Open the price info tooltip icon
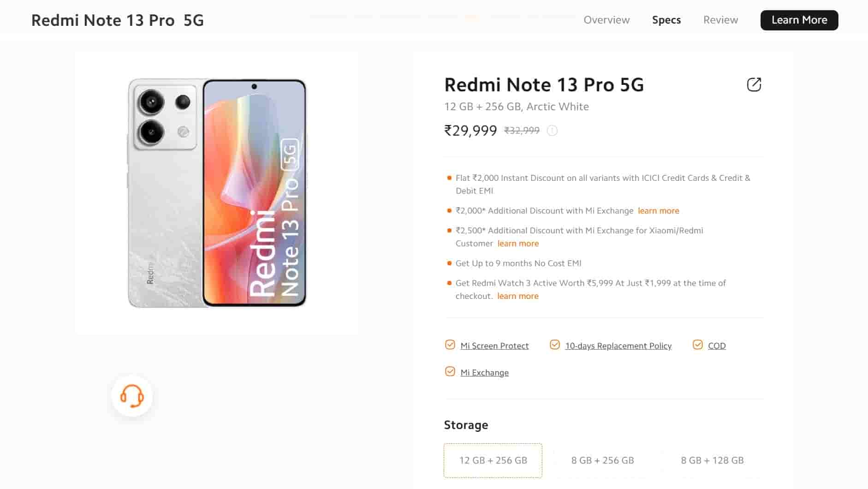 (553, 131)
